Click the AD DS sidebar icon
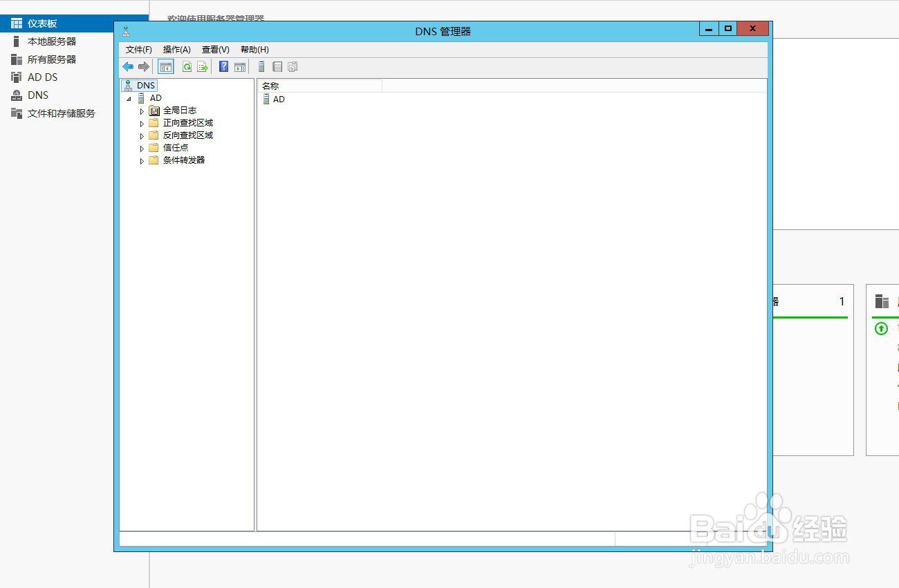This screenshot has width=899, height=588. click(x=17, y=77)
